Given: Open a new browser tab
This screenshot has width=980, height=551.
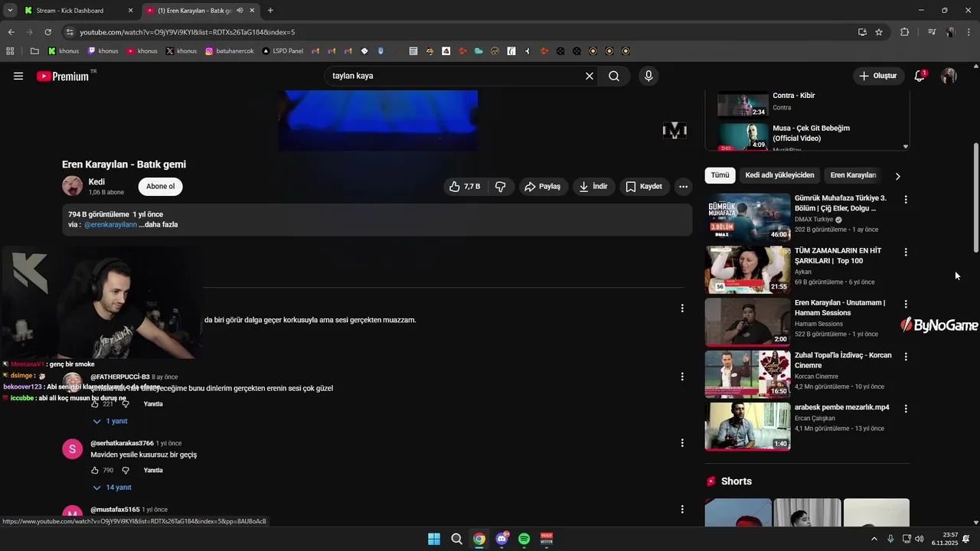Looking at the screenshot, I should tap(270, 11).
